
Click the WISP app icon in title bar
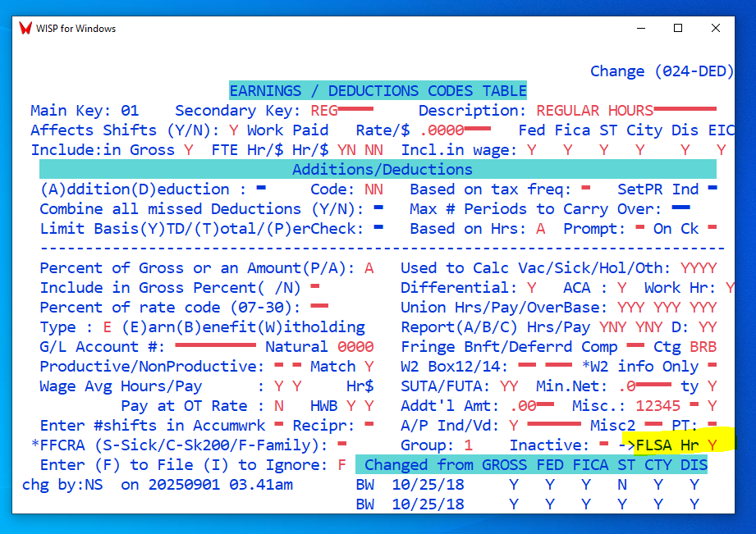25,28
